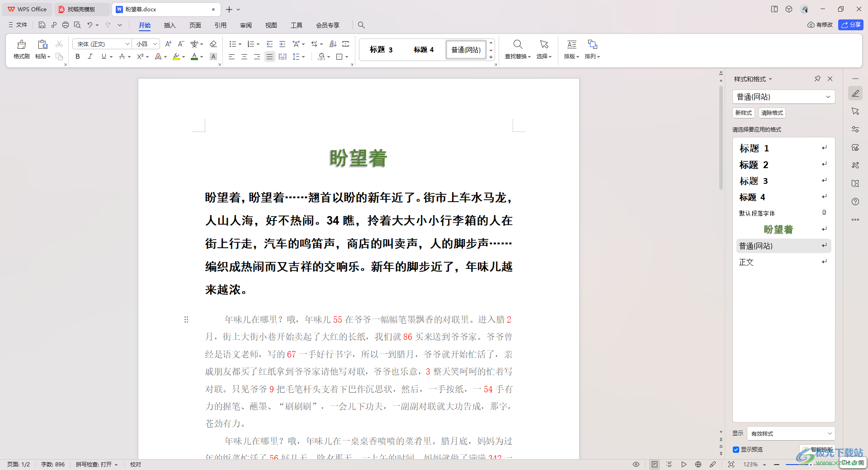Screen dimensions: 868x470
Task: Click the search magnifier next to menu tabs
Action: coord(361,25)
